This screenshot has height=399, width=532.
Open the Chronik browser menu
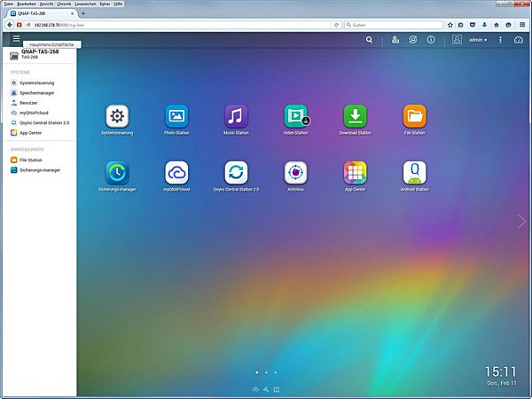pos(64,4)
